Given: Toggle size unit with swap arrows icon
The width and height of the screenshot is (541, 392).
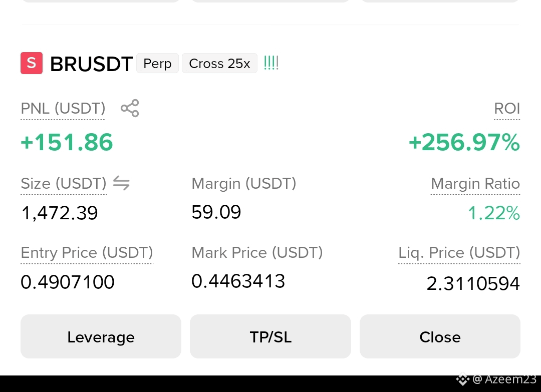Looking at the screenshot, I should point(121,183).
